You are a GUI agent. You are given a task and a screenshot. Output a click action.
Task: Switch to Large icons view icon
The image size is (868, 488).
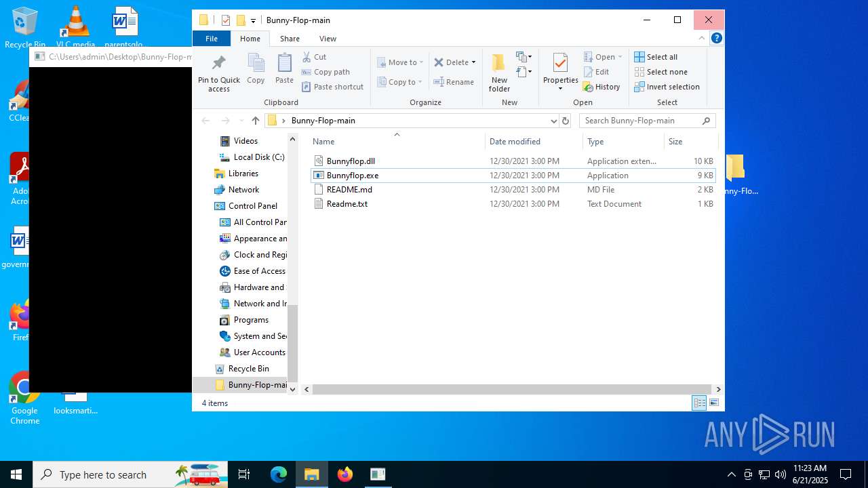point(713,403)
